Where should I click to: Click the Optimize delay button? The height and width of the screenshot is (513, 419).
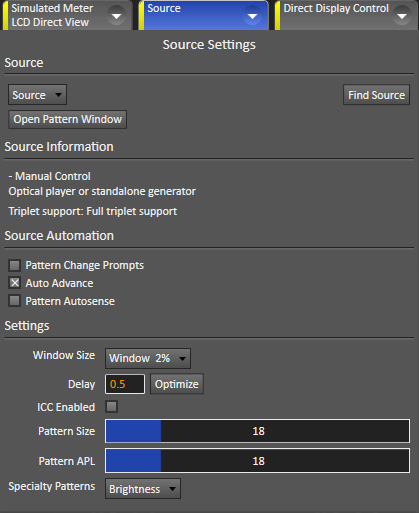[177, 384]
